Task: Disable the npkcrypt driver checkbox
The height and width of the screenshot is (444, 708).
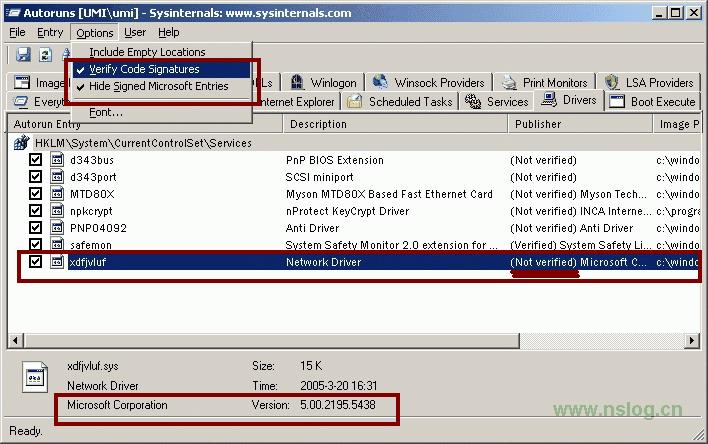Action: tap(35, 210)
